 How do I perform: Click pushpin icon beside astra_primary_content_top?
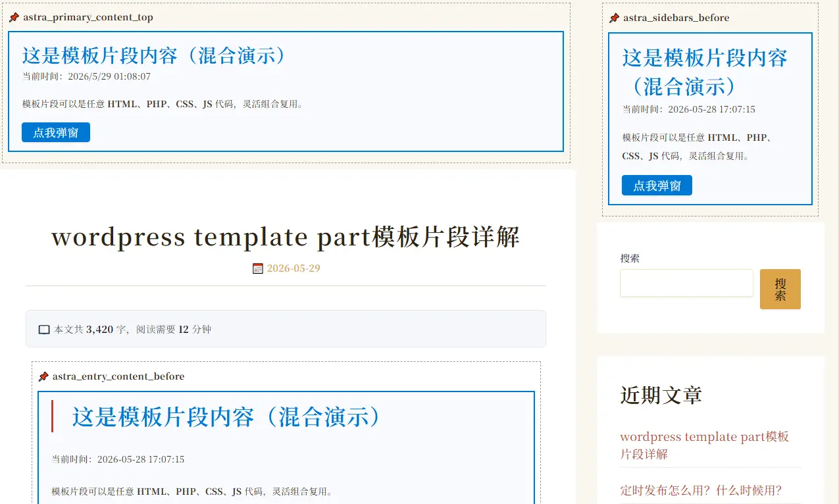14,18
